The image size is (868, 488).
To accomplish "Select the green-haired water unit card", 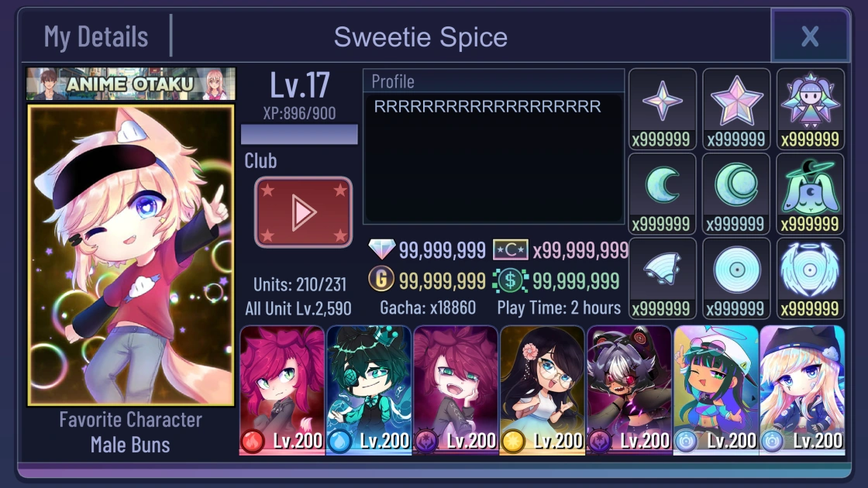I will pos(369,390).
